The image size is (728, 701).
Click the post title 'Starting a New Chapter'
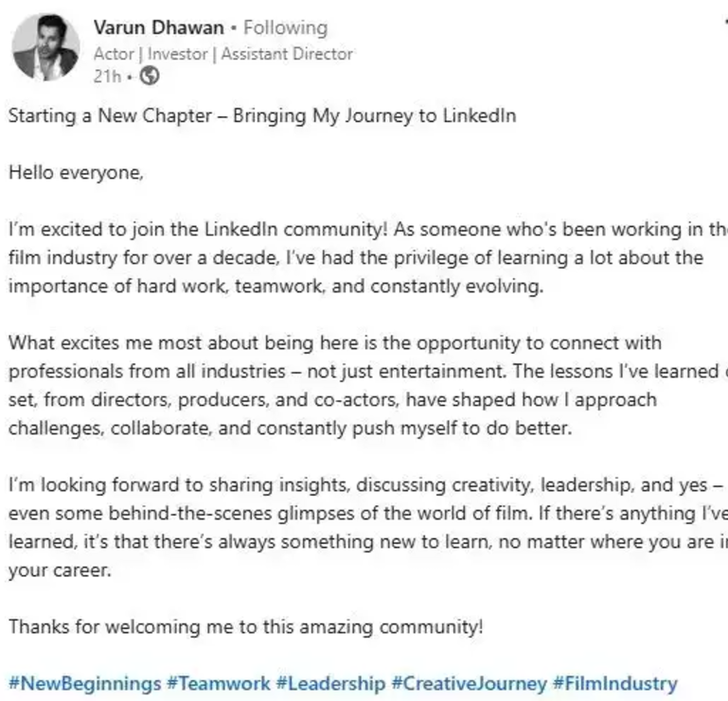coord(262,117)
